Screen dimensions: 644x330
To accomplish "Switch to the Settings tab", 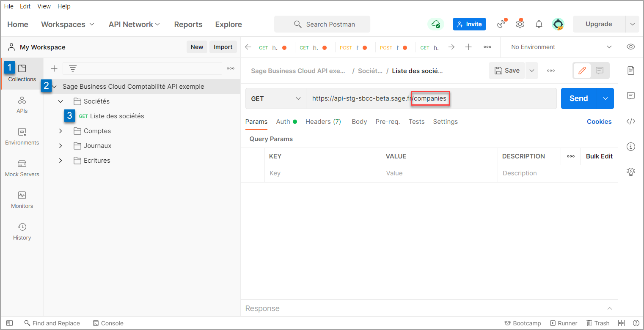I will tap(445, 122).
